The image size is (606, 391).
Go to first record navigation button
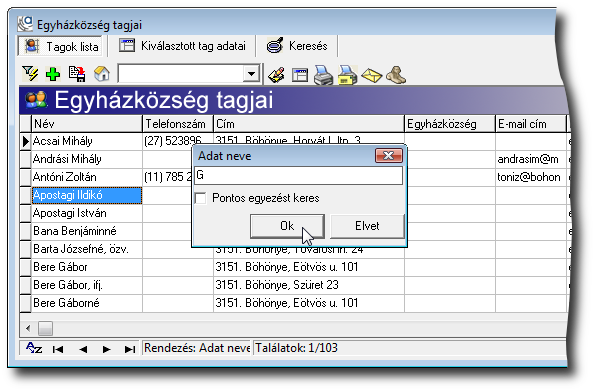58,349
